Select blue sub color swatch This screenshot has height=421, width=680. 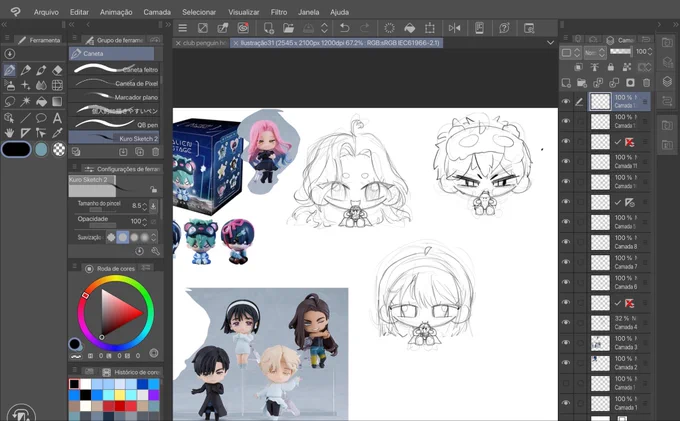tap(41, 149)
